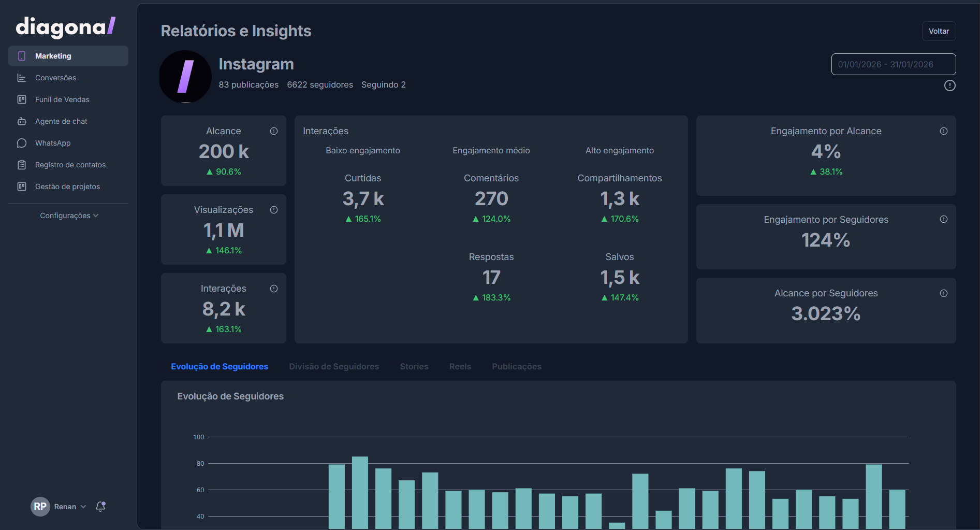Show info for Alcance por Seguidores
Viewport: 980px width, 530px height.
tap(944, 293)
